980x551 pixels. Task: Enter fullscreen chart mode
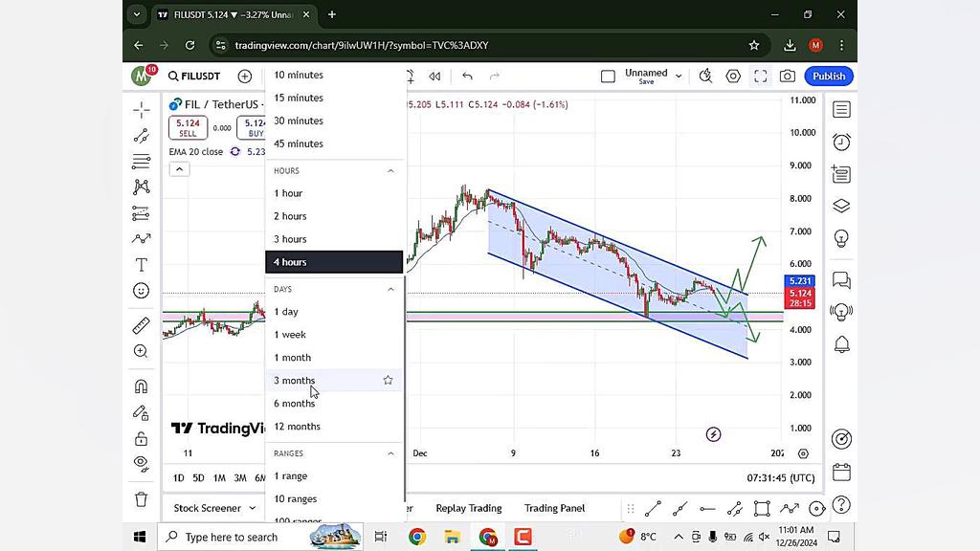[x=760, y=77]
